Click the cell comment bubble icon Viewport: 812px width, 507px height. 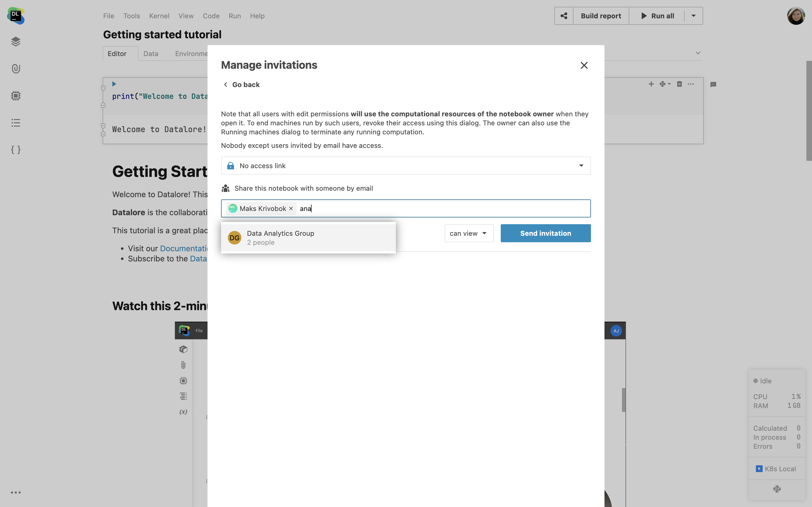(x=713, y=84)
